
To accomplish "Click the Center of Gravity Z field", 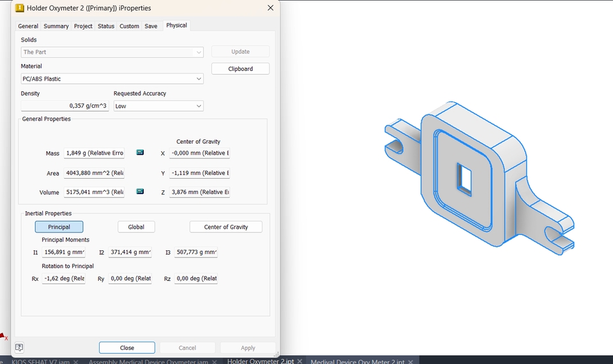I will (200, 192).
